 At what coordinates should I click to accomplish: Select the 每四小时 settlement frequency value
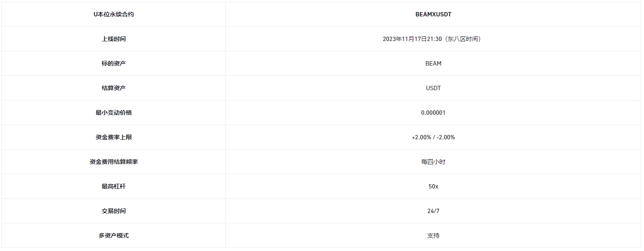coord(433,162)
